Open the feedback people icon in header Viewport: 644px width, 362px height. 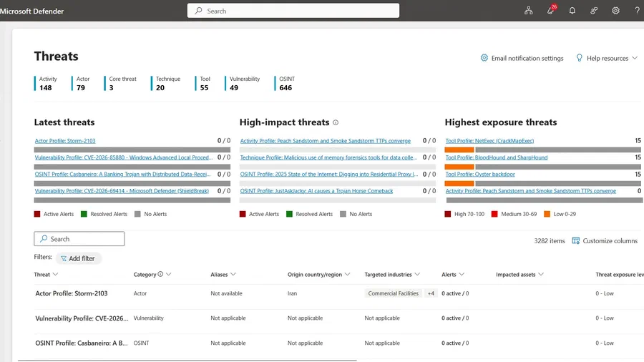(x=594, y=11)
